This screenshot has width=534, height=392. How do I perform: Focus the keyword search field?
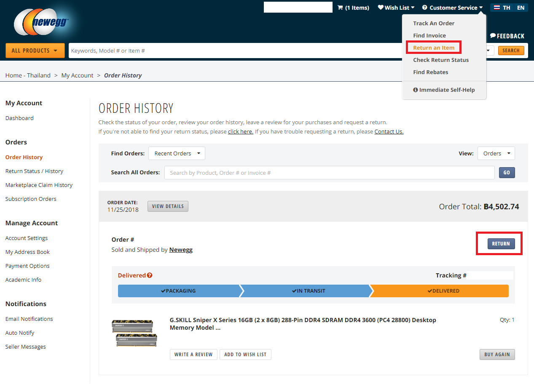[x=236, y=51]
